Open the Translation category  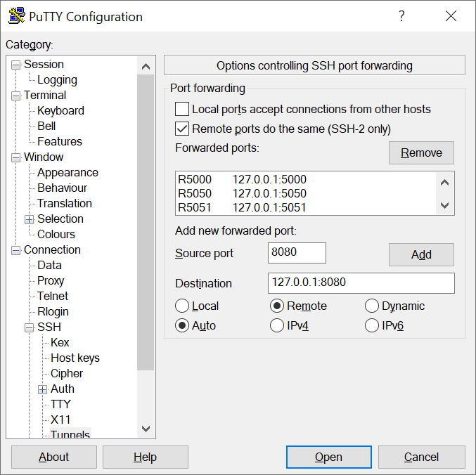pos(65,204)
